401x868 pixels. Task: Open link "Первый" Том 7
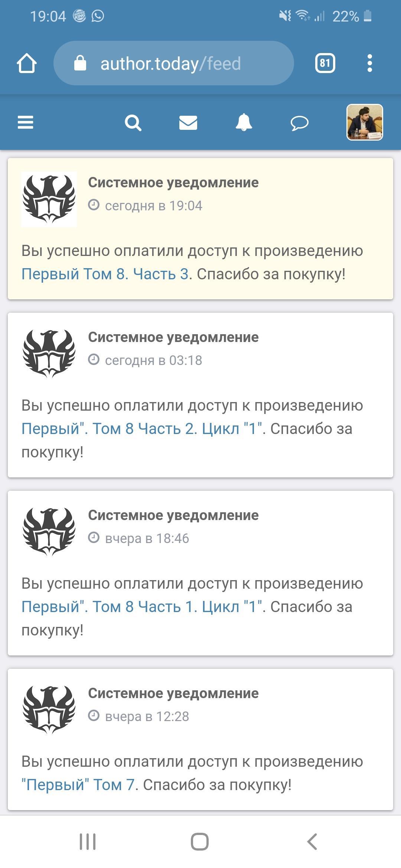pos(78,785)
